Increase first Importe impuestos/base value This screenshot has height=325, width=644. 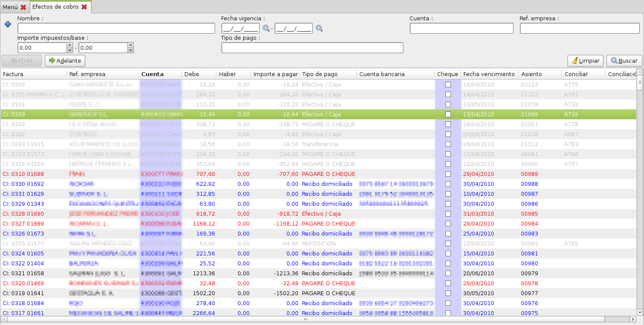pyautogui.click(x=70, y=45)
